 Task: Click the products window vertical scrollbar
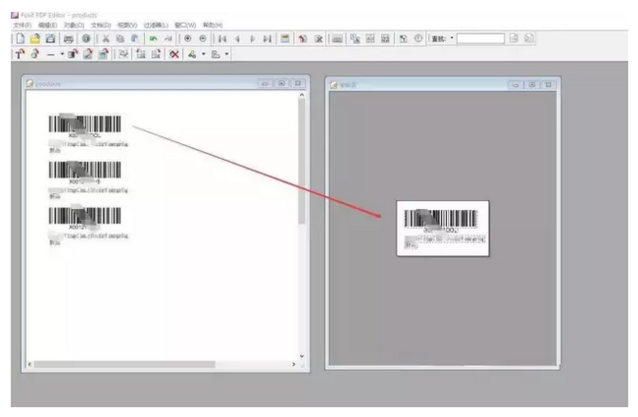click(x=302, y=160)
